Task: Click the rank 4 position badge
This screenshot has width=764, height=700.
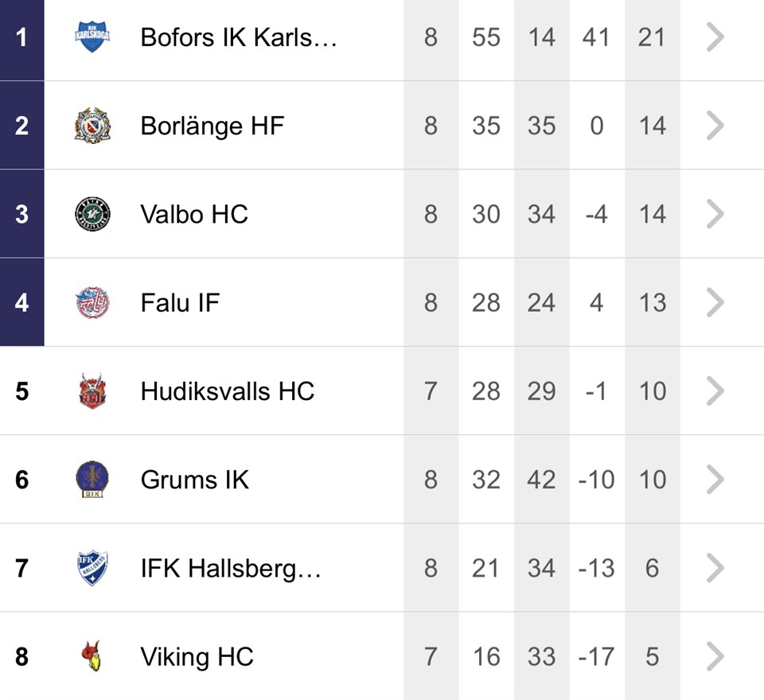Action: pyautogui.click(x=21, y=303)
